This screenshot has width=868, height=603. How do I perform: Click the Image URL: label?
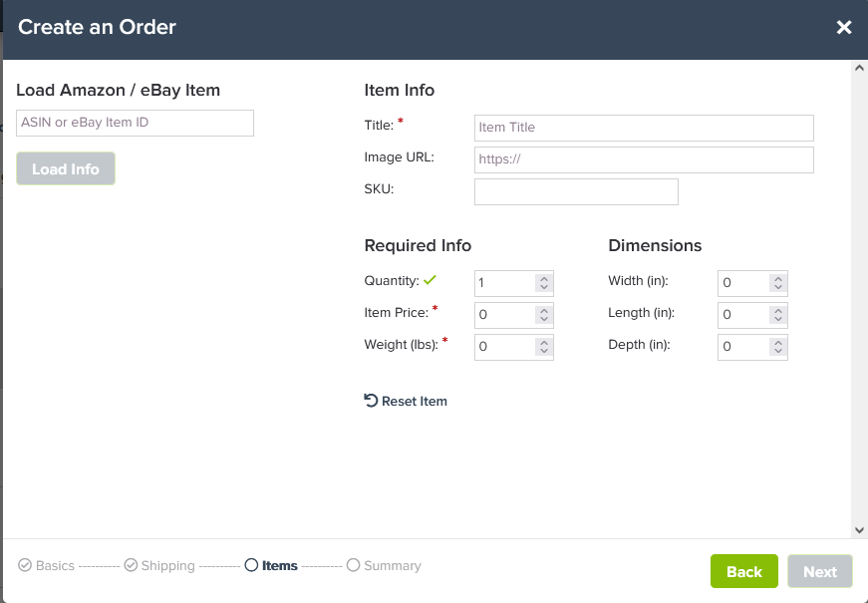pos(400,157)
